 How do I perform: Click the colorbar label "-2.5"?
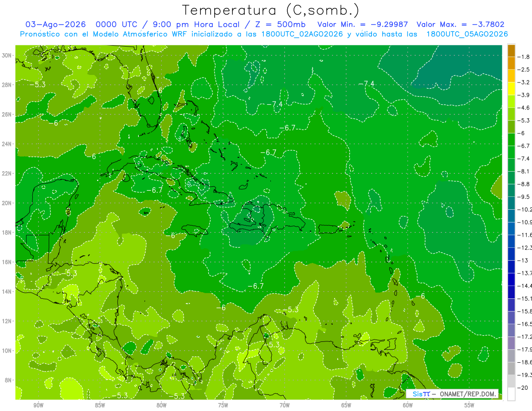tap(524, 70)
